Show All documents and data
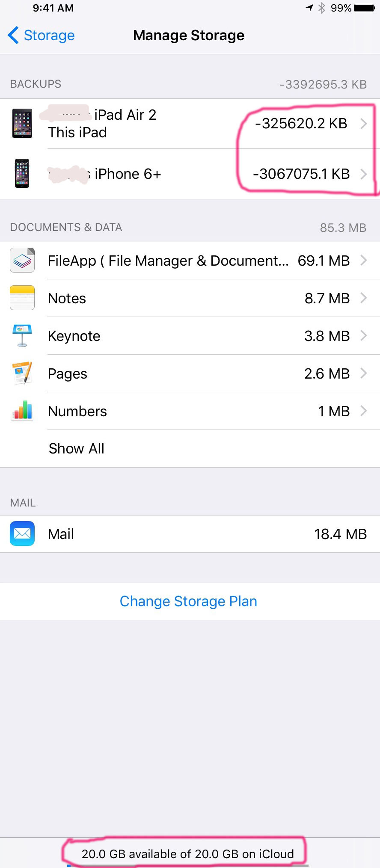The height and width of the screenshot is (868, 380). click(x=76, y=448)
